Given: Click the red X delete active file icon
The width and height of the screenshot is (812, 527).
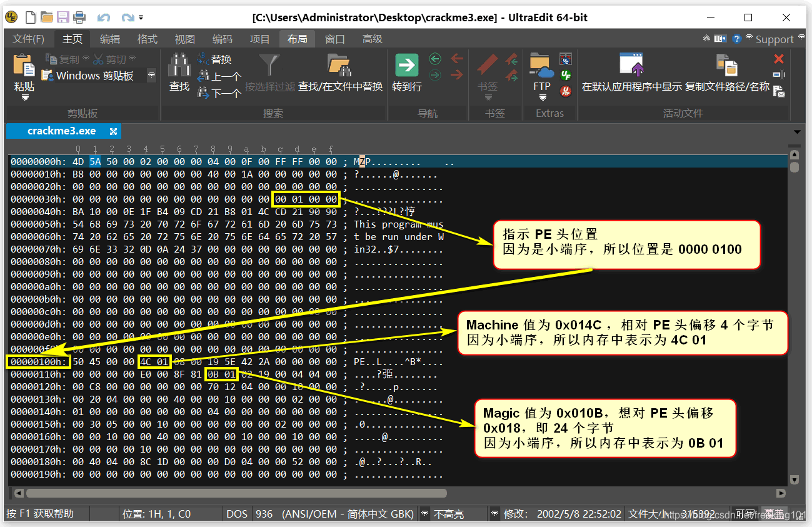Looking at the screenshot, I should pyautogui.click(x=779, y=59).
